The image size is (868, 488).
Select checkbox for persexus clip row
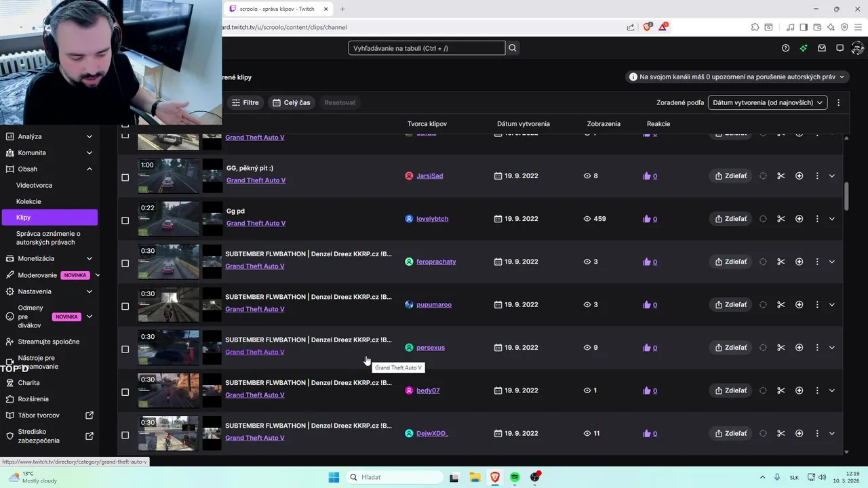pyautogui.click(x=125, y=349)
